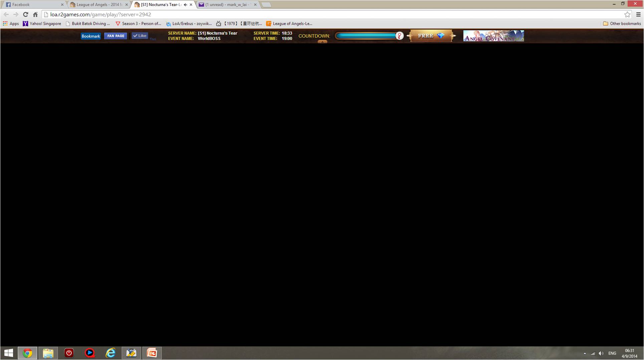Open the Apps bookmarks shortcut
The height and width of the screenshot is (360, 644).
[11, 23]
